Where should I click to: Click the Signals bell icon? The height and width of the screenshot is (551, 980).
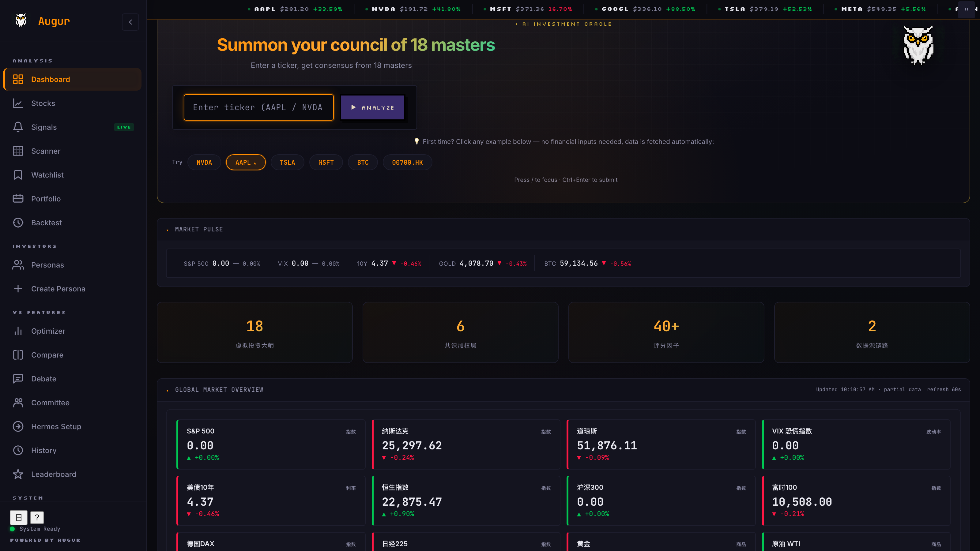coord(18,127)
